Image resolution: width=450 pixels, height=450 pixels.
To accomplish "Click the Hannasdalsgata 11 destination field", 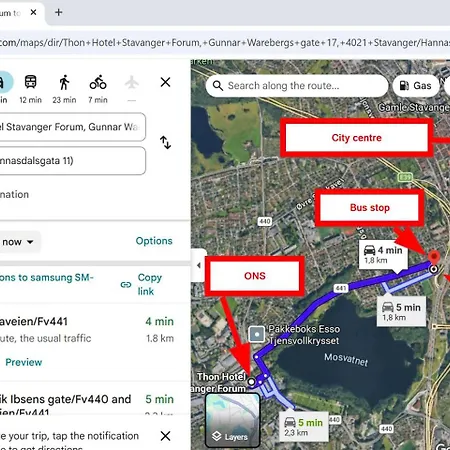I will coord(71,161).
